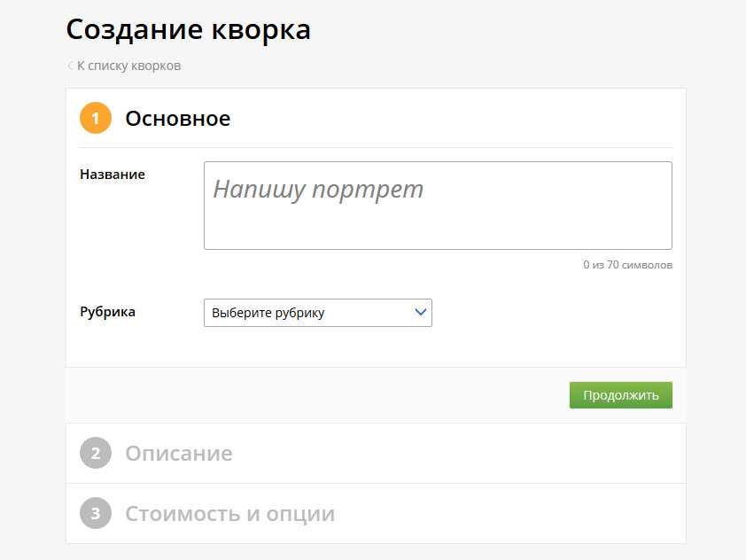The image size is (746, 560).
Task: Click the gray step 2 circle
Action: [96, 453]
